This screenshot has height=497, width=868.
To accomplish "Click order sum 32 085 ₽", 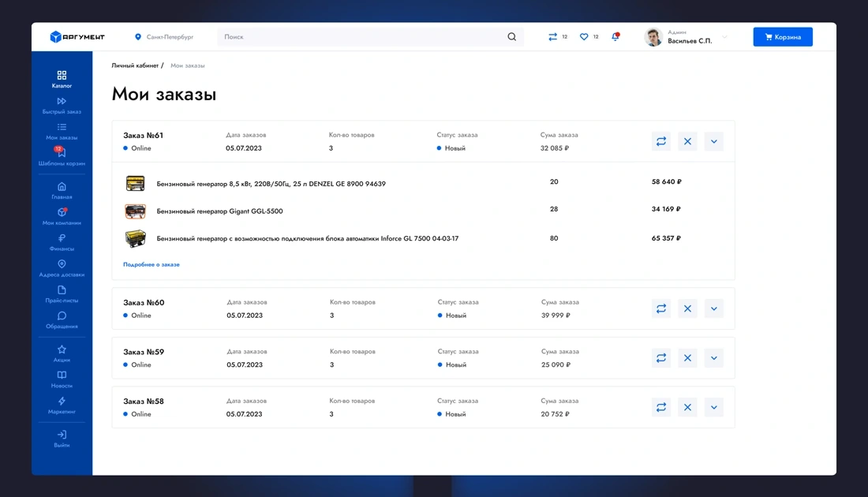I will pyautogui.click(x=555, y=148).
